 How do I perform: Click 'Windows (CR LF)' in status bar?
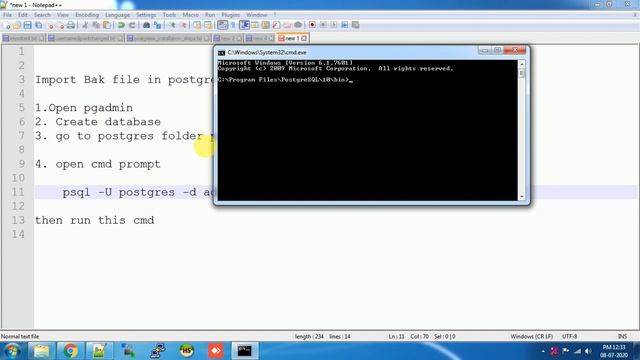coord(531,336)
